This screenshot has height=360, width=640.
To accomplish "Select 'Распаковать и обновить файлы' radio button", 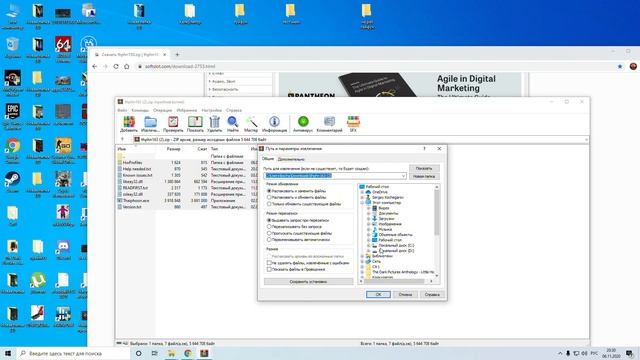I will (x=269, y=197).
